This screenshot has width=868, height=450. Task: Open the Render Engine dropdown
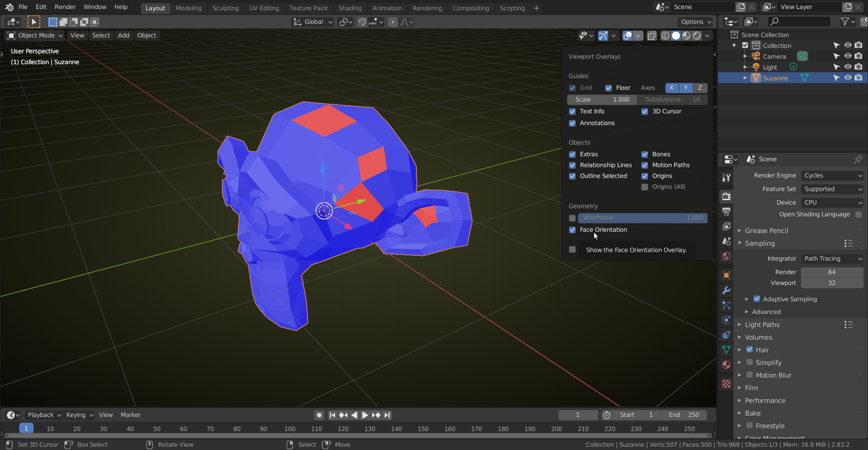point(832,176)
